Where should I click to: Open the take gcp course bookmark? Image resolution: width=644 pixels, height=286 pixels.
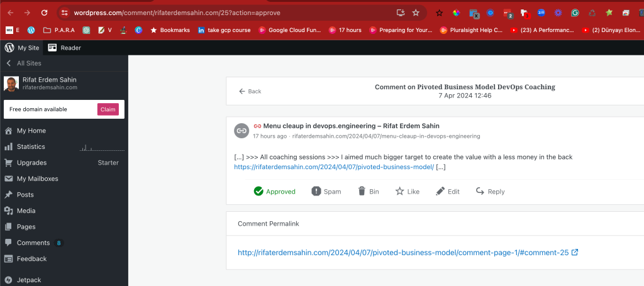[x=224, y=30]
